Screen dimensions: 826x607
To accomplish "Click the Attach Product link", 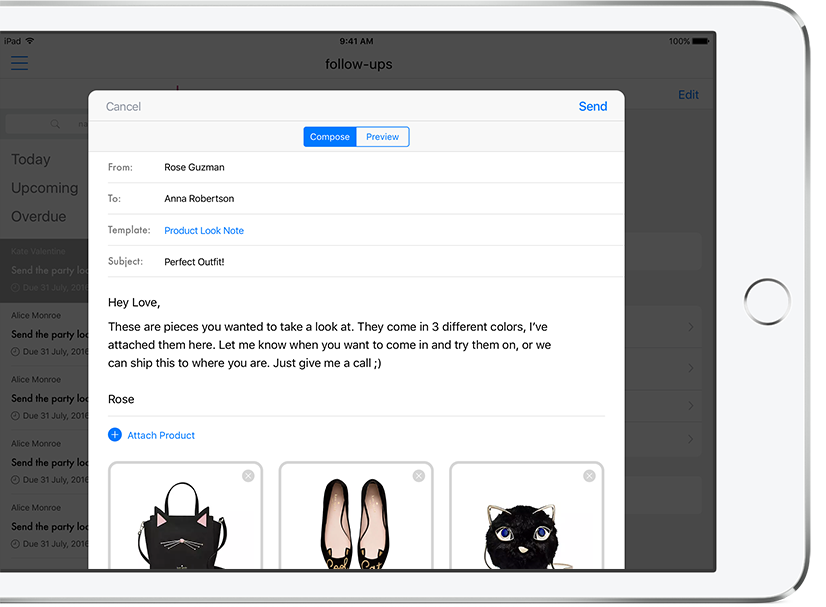I will coord(161,435).
